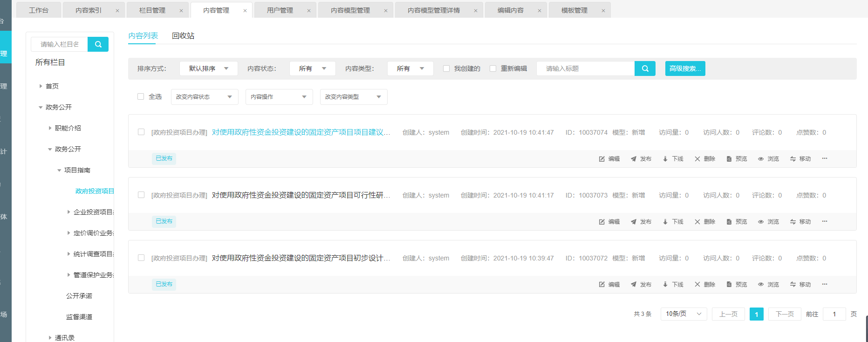Enable the 我创建的 checkbox
Screen dimensions: 868x342
pos(446,68)
